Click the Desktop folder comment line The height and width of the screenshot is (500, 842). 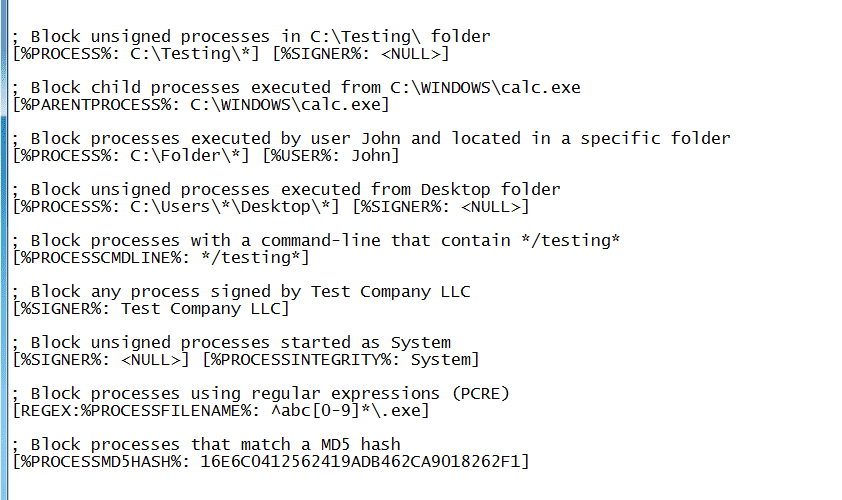coord(286,190)
